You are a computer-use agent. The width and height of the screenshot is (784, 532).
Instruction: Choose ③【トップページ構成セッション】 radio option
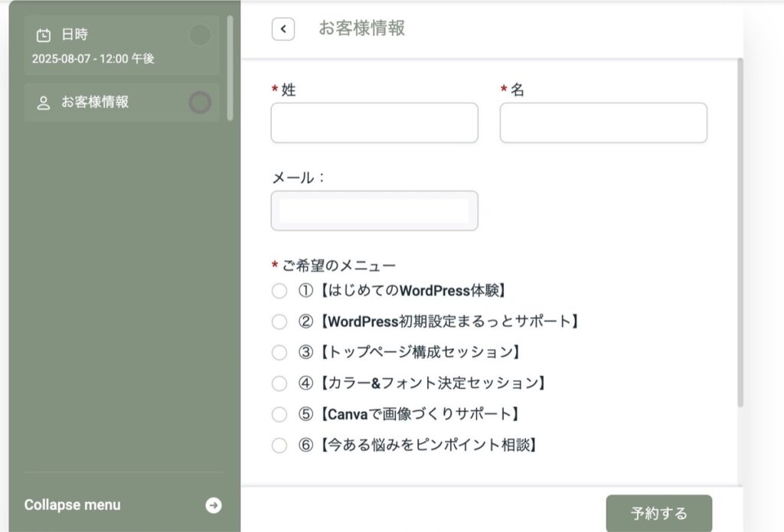pos(279,353)
